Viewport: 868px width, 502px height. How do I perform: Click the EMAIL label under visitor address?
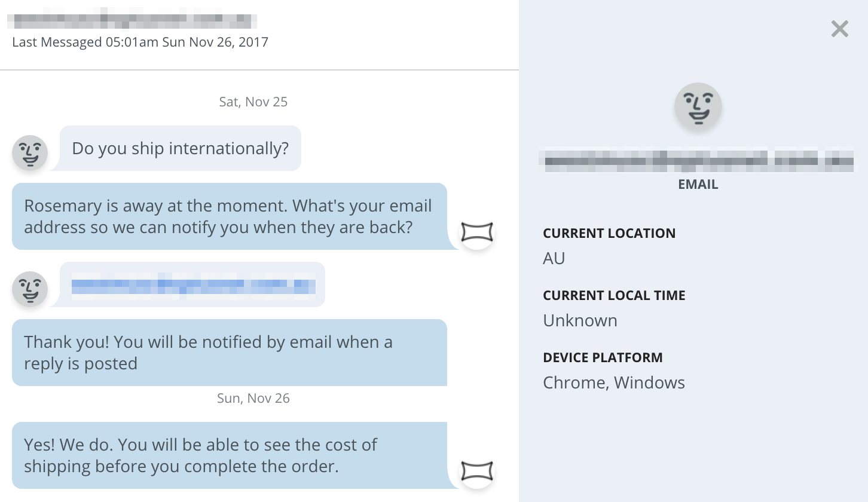point(698,185)
